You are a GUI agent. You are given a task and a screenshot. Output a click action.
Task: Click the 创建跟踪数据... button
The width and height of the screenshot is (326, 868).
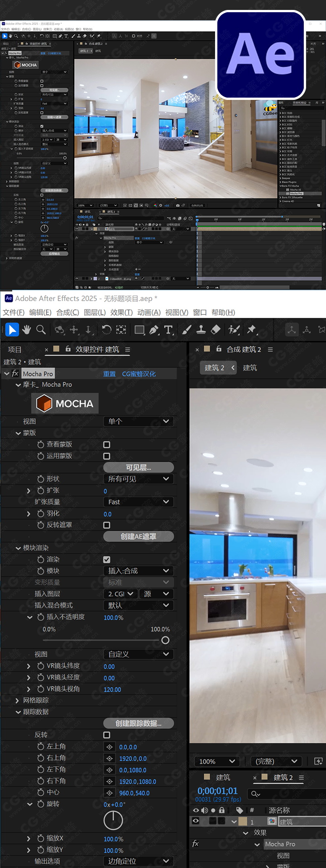tap(139, 723)
